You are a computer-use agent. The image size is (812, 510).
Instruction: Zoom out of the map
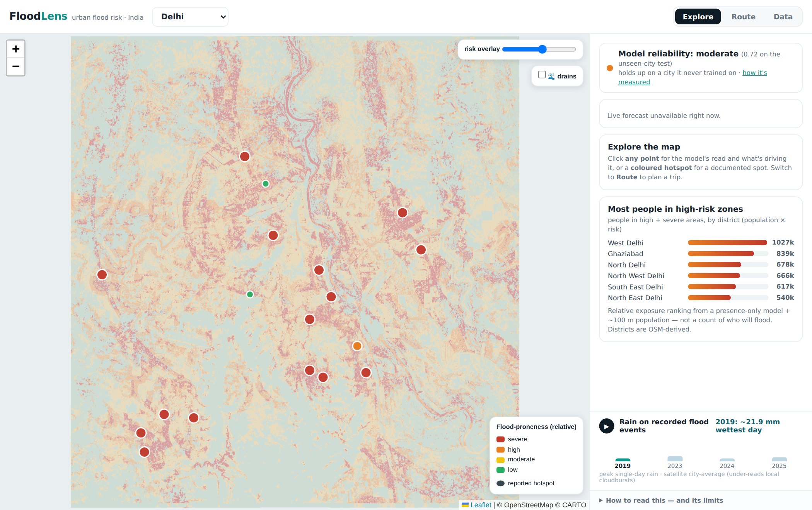pyautogui.click(x=16, y=66)
